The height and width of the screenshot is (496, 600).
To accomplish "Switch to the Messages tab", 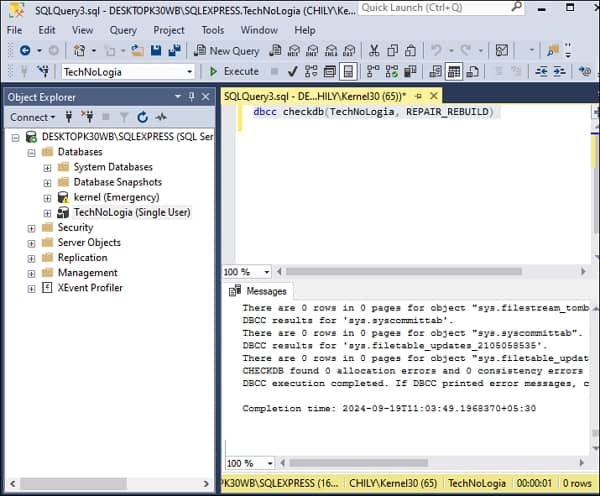I will point(258,291).
